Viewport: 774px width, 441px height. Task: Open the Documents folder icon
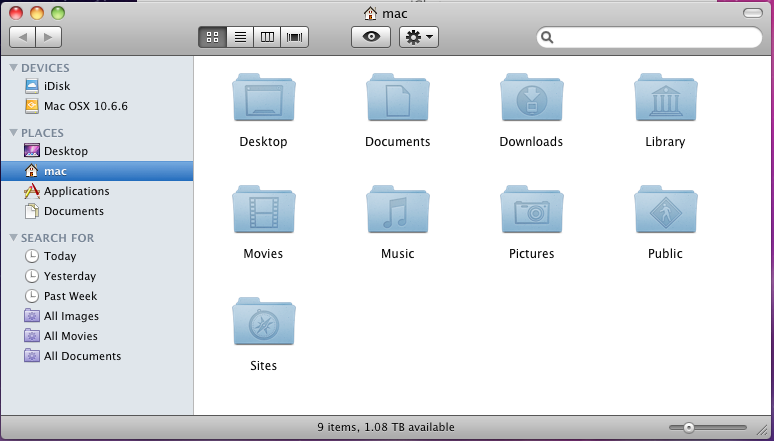(398, 98)
